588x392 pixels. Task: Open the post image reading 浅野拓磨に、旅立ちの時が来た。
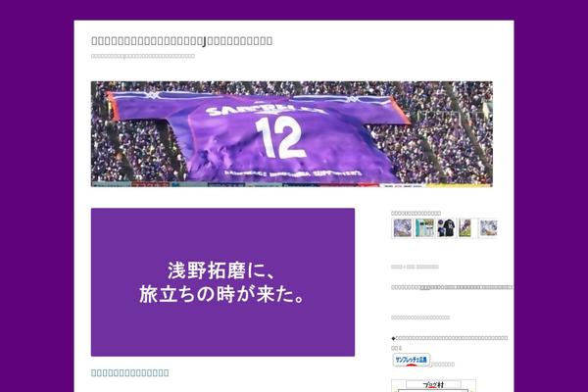pos(222,282)
